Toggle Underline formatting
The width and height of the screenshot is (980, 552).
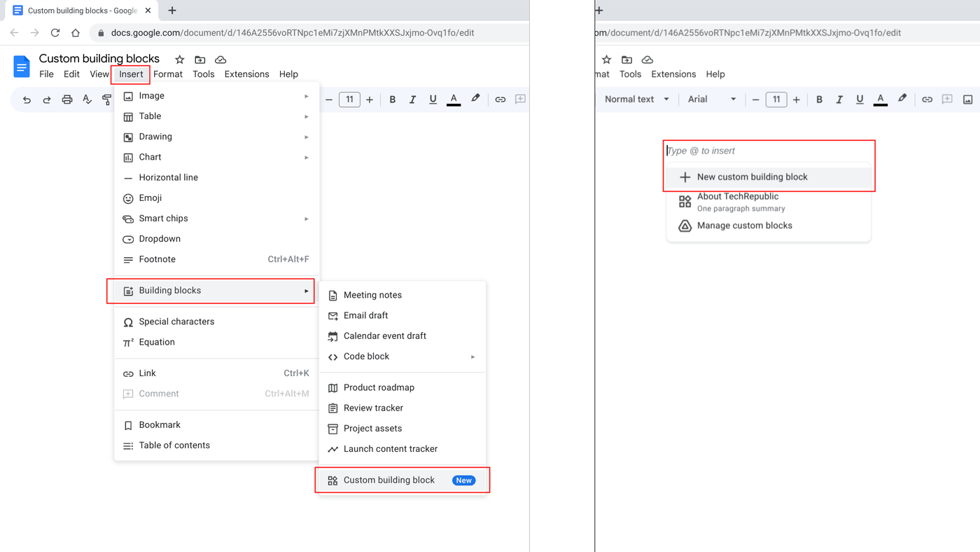tap(433, 99)
